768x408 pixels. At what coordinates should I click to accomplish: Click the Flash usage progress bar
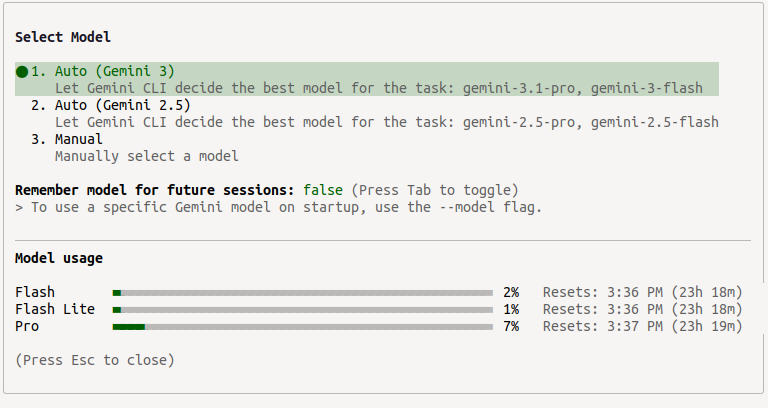tap(303, 293)
